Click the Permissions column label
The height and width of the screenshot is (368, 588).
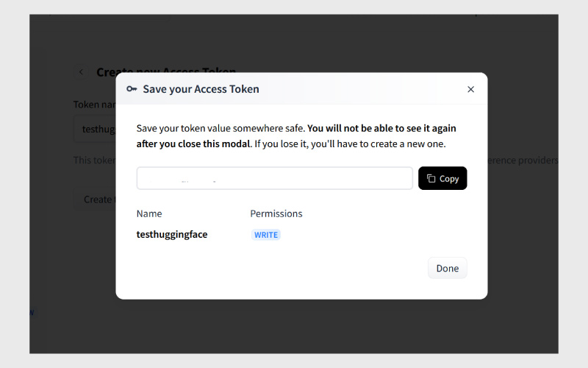[276, 213]
